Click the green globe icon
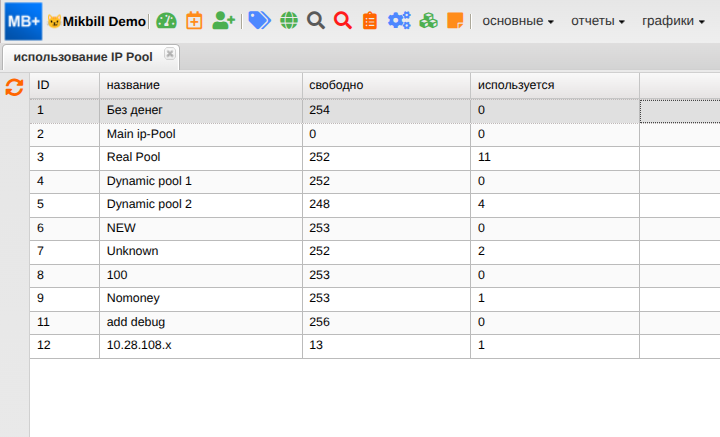This screenshot has height=437, width=720. [289, 21]
